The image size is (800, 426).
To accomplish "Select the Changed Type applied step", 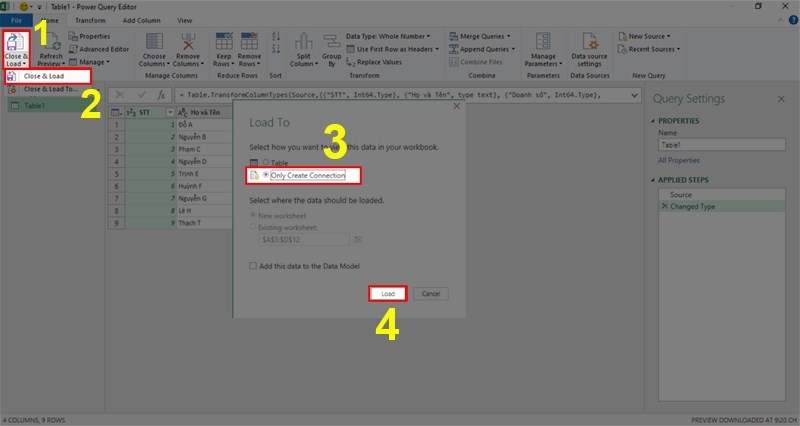I will (721, 206).
